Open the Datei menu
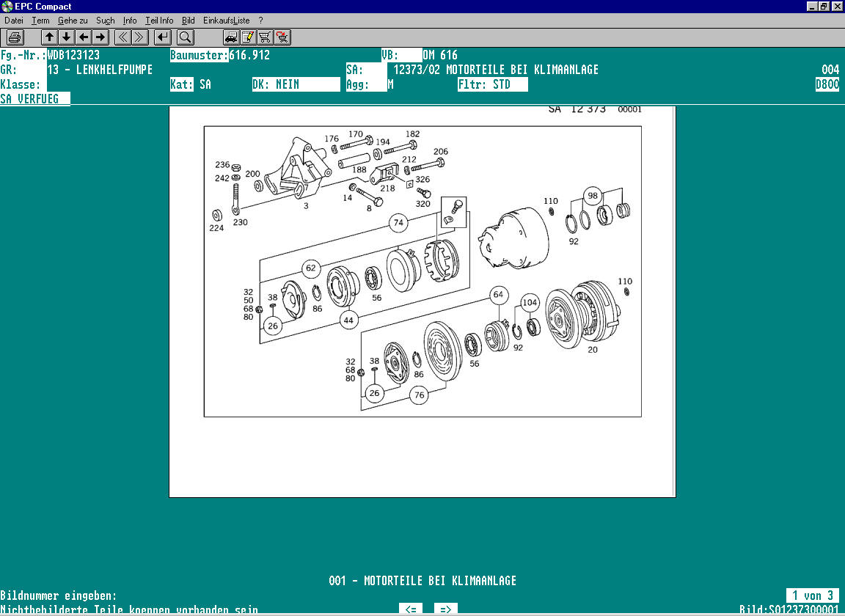The image size is (845, 616). click(x=14, y=21)
